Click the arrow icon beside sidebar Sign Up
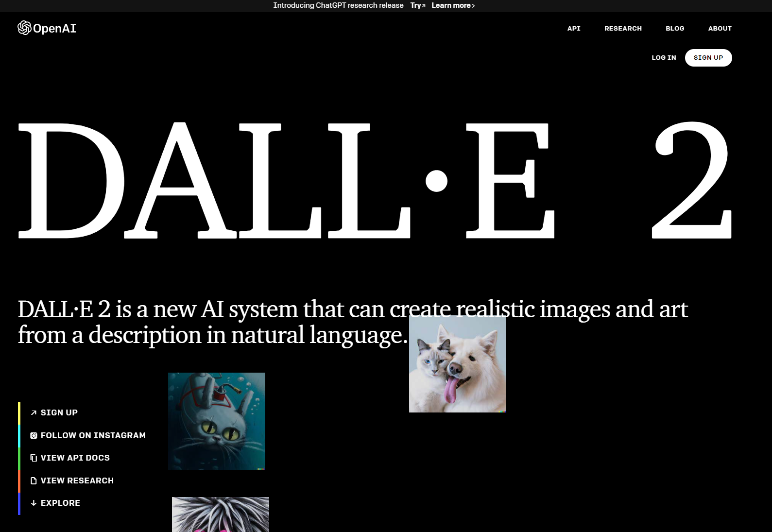This screenshot has height=532, width=772. pyautogui.click(x=34, y=412)
